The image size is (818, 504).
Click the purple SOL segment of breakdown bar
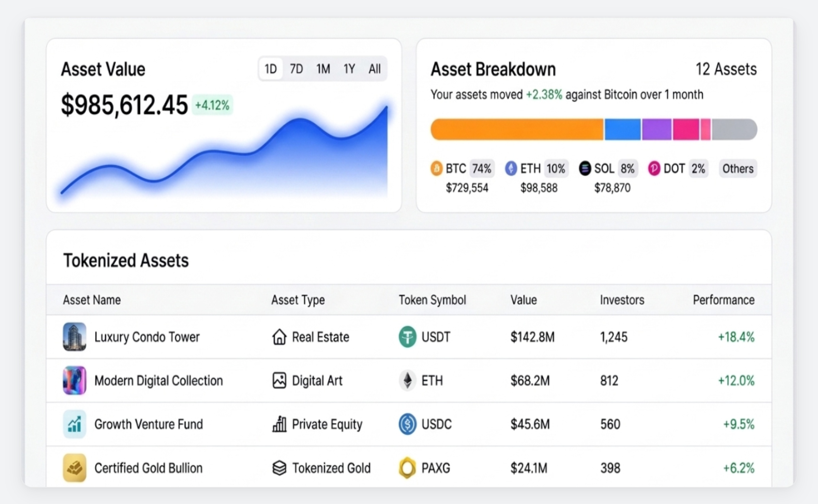657,129
